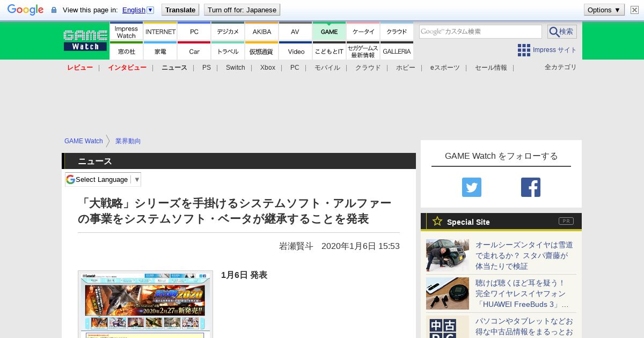Open the AKIBA tab

261,32
